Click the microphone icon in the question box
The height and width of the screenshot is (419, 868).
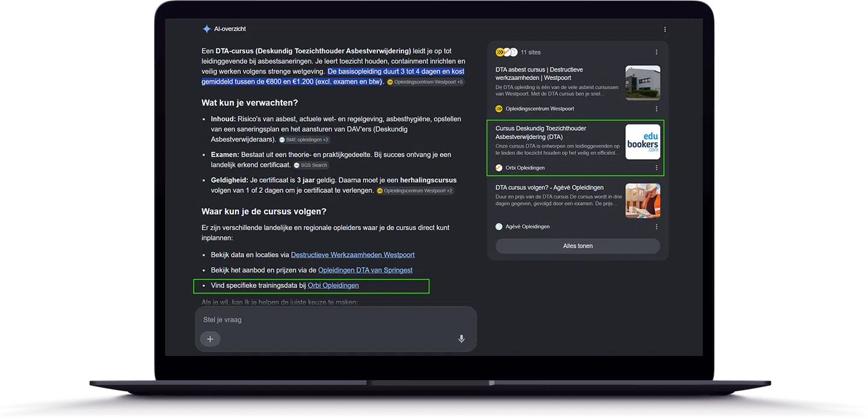(x=461, y=339)
